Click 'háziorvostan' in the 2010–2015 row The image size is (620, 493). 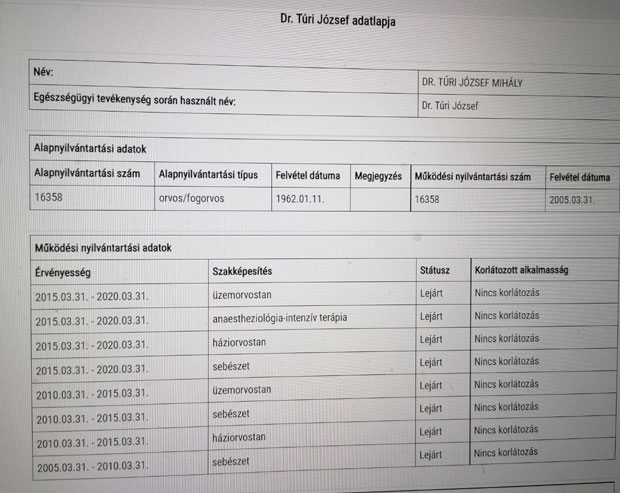[239, 437]
